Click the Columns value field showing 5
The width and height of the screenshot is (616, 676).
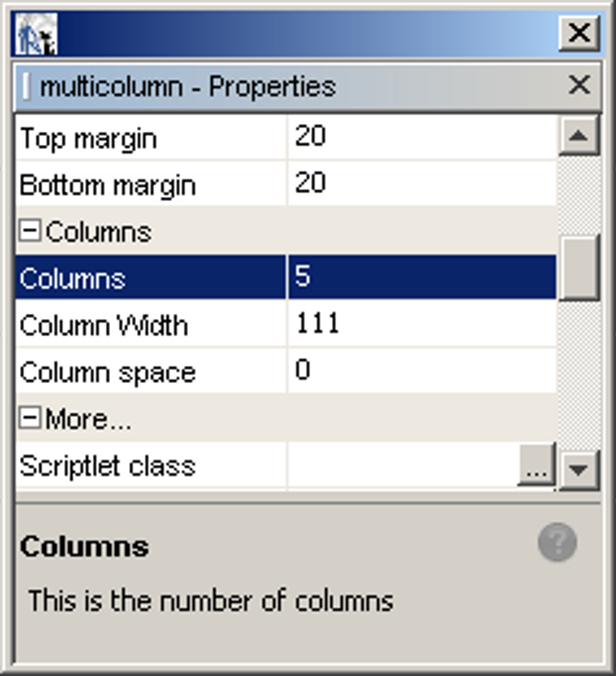pyautogui.click(x=421, y=277)
